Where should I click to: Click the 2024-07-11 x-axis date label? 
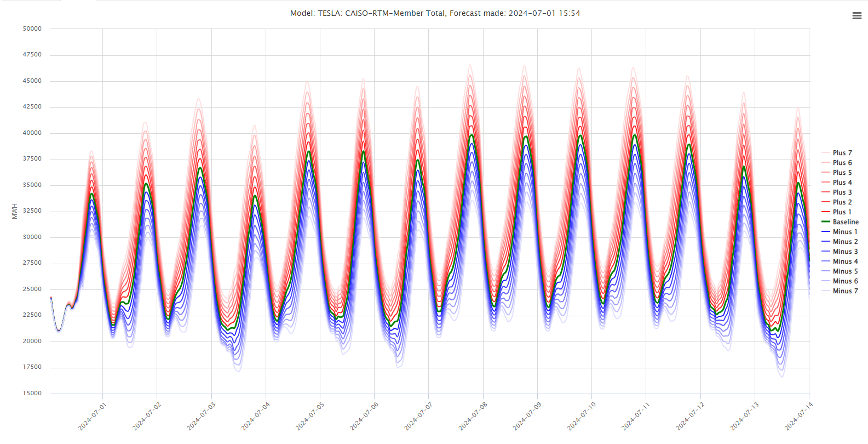636,416
